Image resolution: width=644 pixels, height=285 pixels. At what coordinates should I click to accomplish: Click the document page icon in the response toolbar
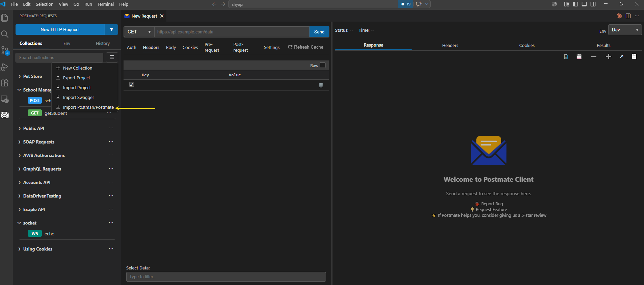[x=634, y=57]
